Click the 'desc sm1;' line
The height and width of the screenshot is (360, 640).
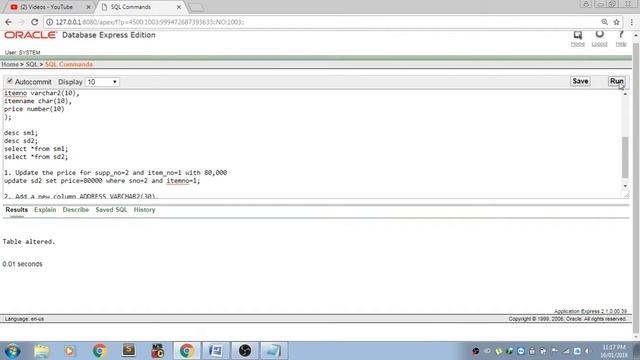coord(21,133)
